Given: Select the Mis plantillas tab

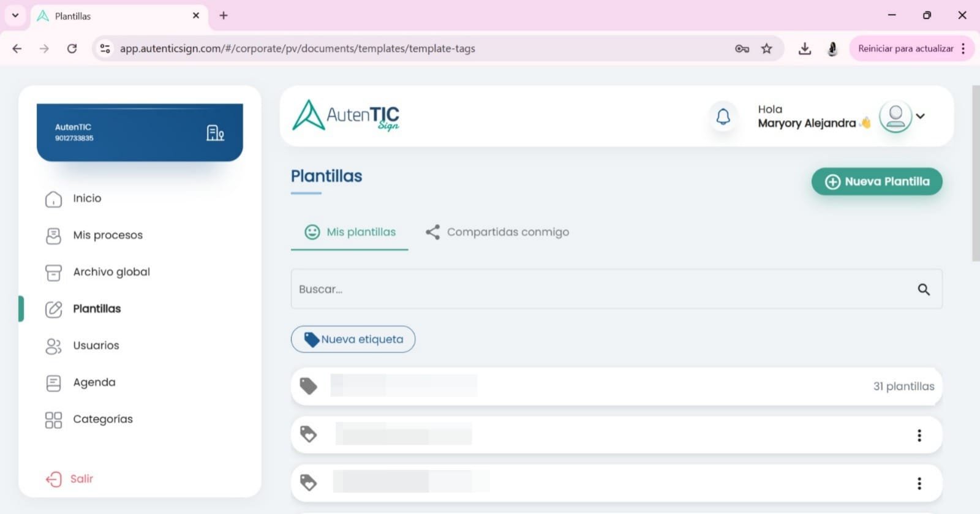Looking at the screenshot, I should pos(350,232).
